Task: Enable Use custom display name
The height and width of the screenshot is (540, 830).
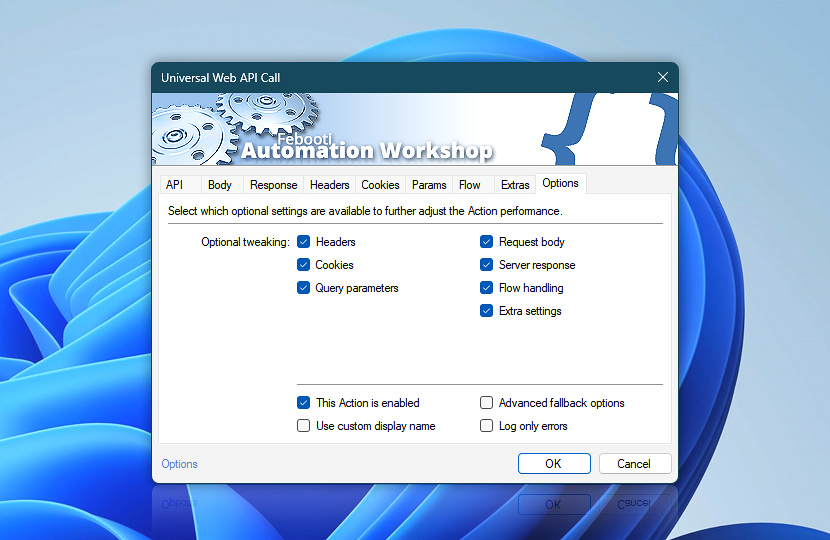Action: (x=303, y=426)
